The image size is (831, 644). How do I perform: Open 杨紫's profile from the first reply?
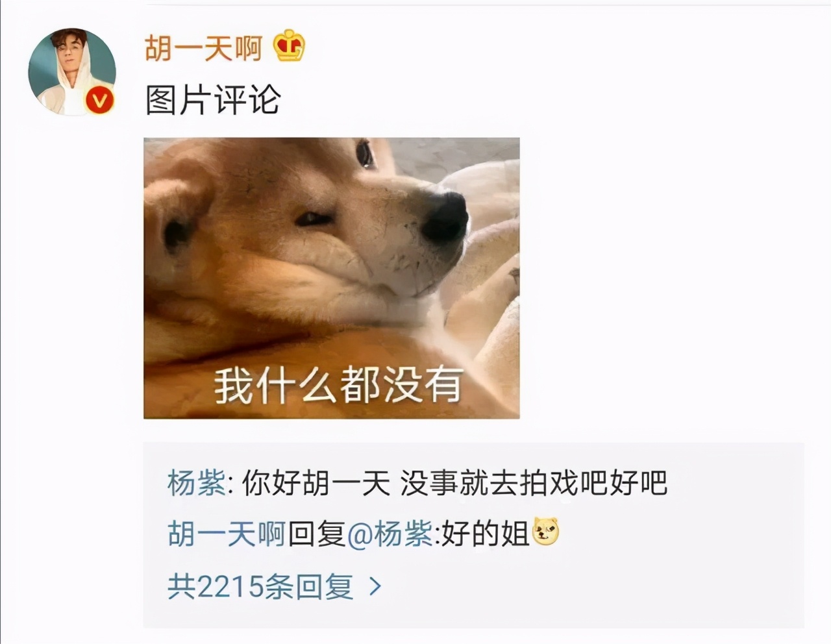pyautogui.click(x=197, y=483)
